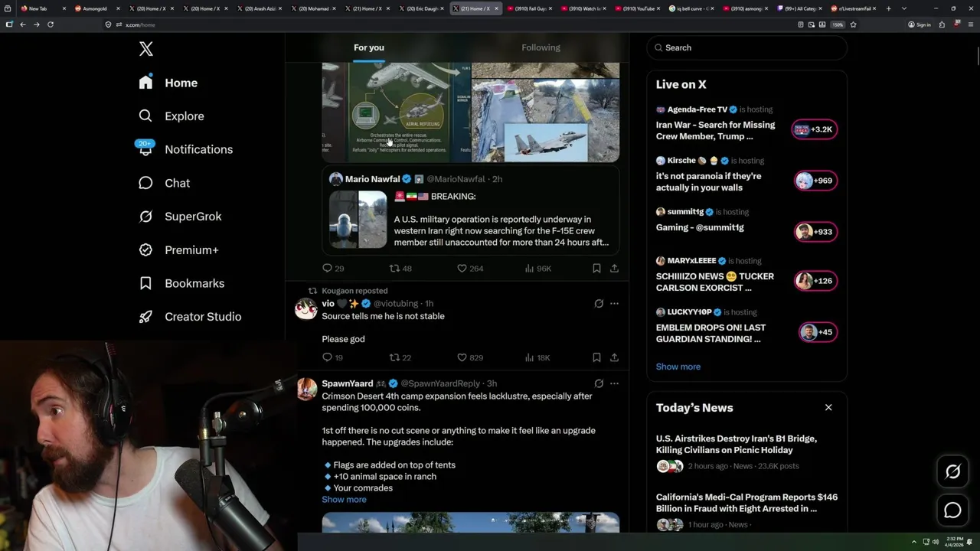980x551 pixels.
Task: Bookmark vio's post
Action: coord(596,357)
